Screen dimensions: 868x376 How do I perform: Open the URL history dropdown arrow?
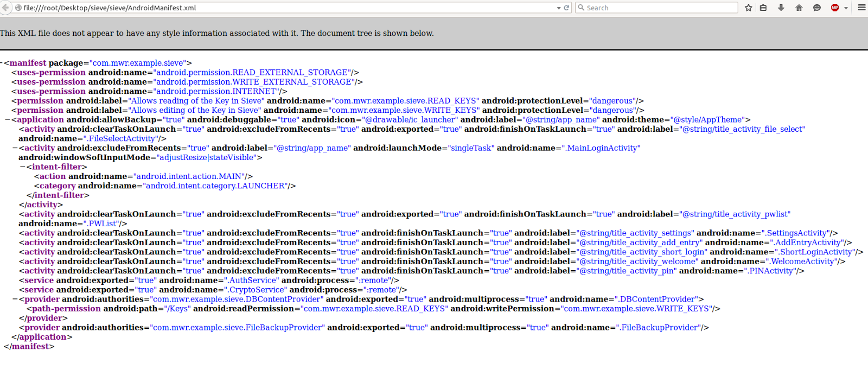559,8
